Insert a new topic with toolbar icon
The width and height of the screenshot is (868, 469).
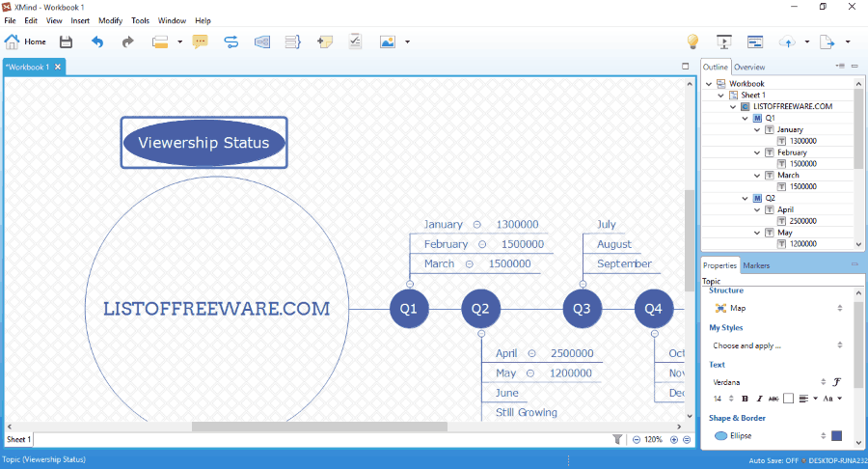(160, 41)
